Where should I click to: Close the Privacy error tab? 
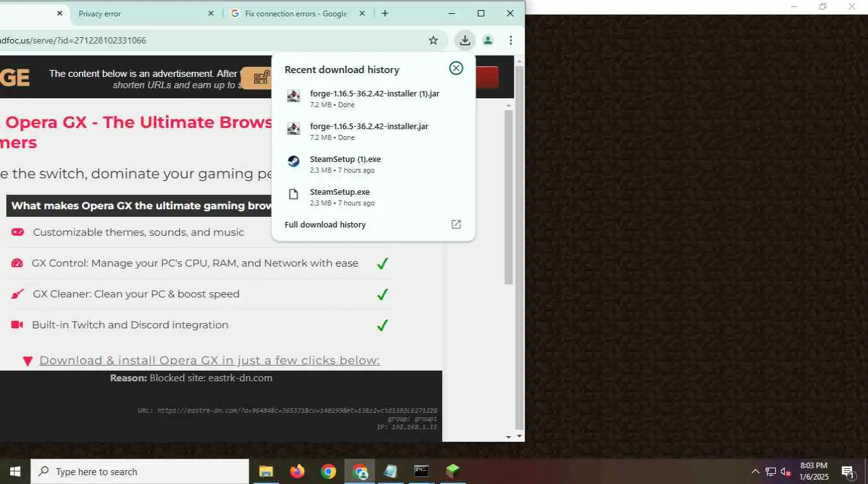pyautogui.click(x=211, y=13)
